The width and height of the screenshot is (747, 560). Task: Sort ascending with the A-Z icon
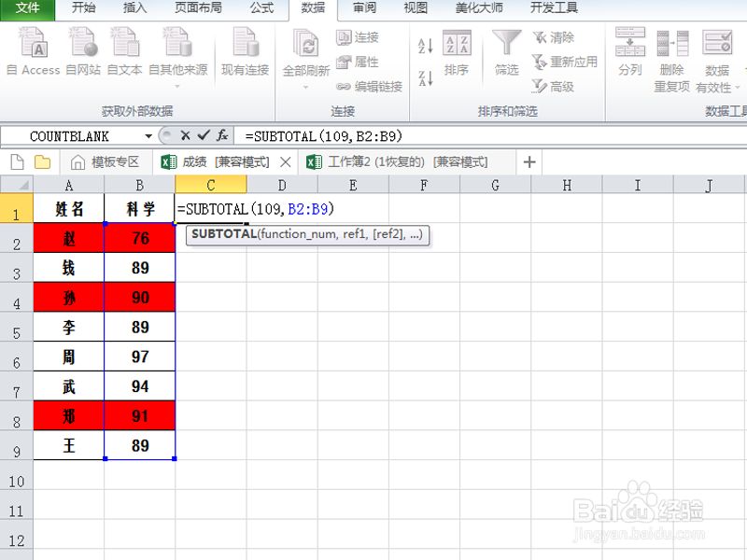tap(426, 46)
